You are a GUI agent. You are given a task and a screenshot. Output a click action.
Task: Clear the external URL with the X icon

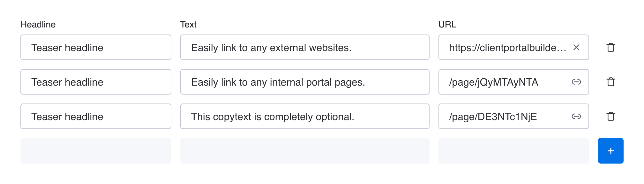[576, 47]
